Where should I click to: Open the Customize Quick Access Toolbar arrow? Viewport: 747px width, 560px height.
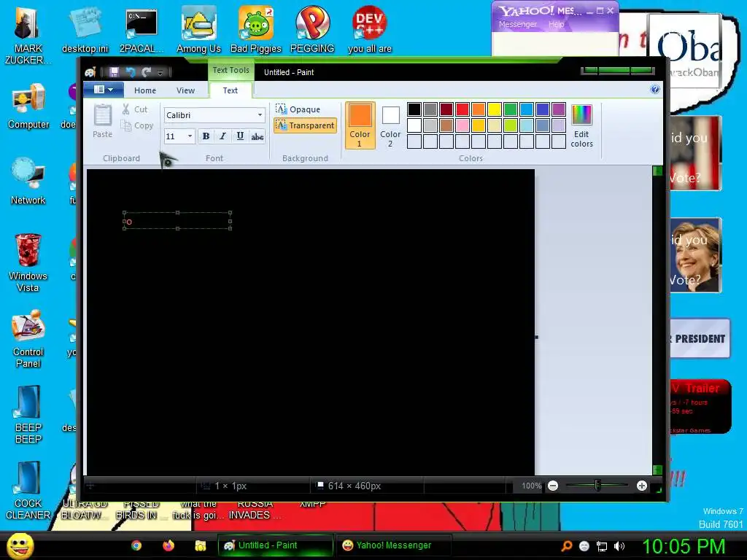160,73
